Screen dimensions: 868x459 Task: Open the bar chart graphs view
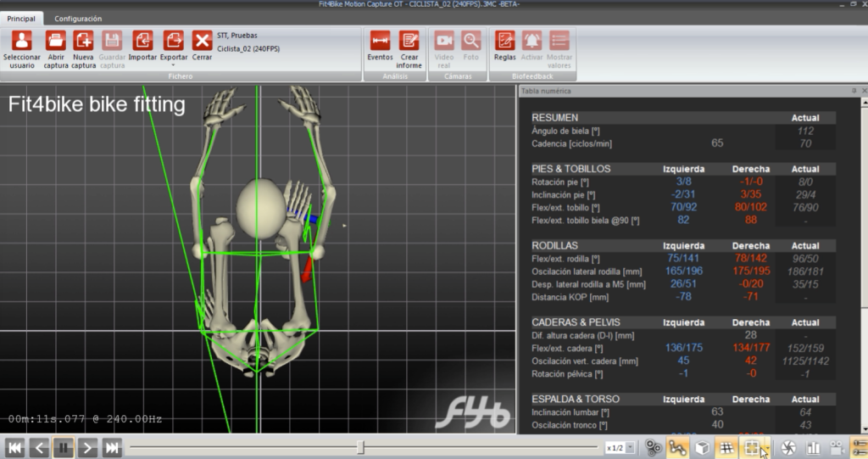click(x=813, y=447)
